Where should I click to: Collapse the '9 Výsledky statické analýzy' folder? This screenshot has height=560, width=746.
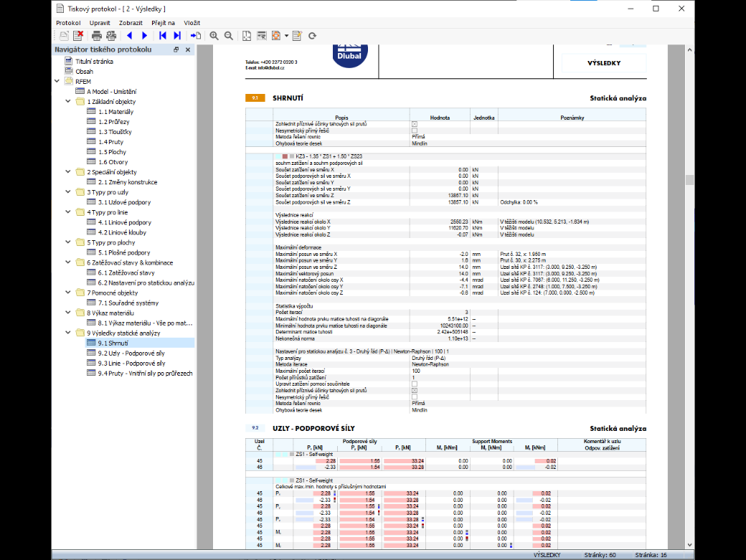68,333
